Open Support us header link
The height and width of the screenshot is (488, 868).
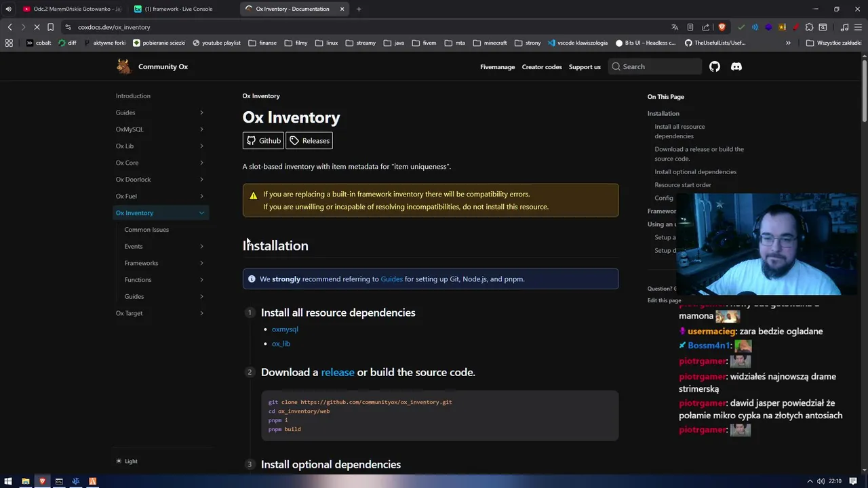(585, 66)
